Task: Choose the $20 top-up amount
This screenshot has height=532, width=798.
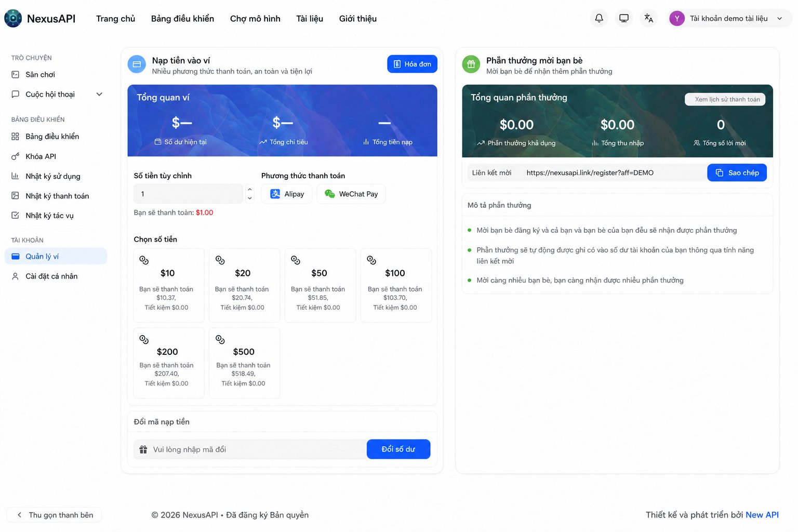Action: click(245, 285)
